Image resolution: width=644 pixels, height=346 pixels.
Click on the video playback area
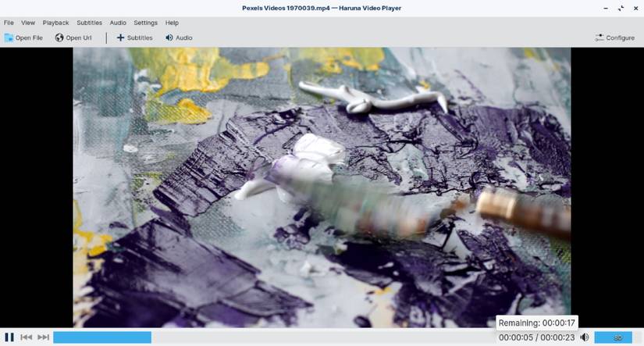tap(322, 187)
